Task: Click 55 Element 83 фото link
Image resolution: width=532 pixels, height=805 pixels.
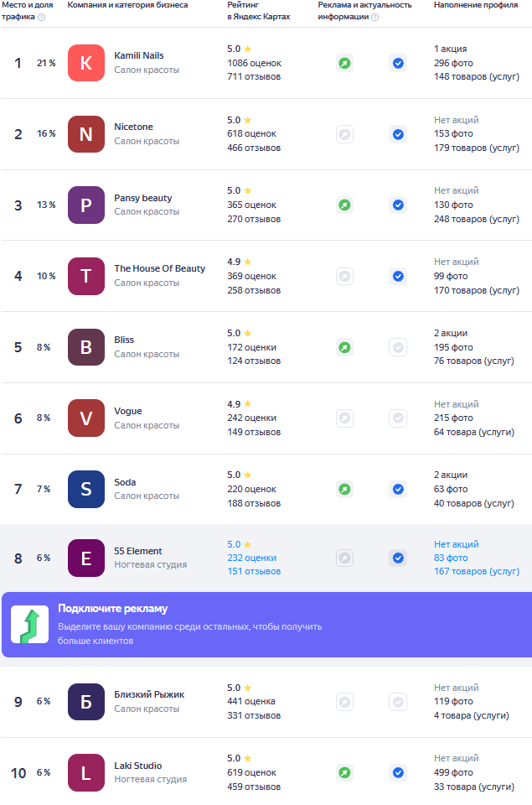Action: tap(451, 558)
